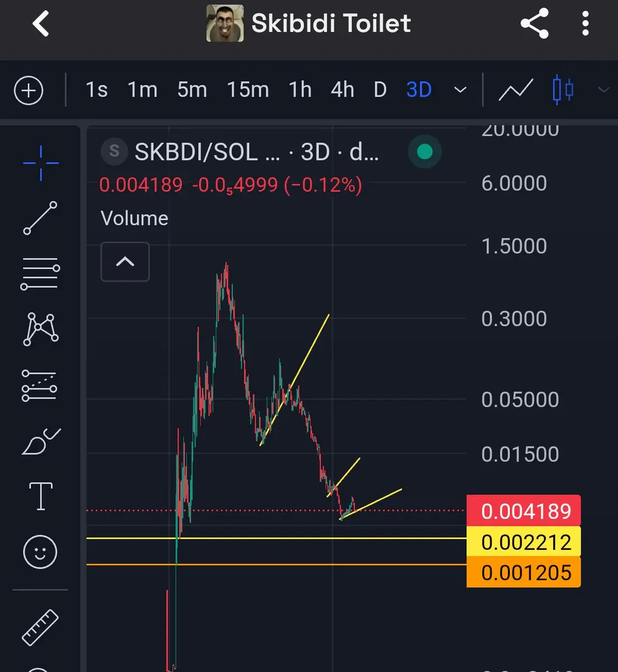
Task: Open the horizontal lines Fibonacci tool
Action: 40,274
